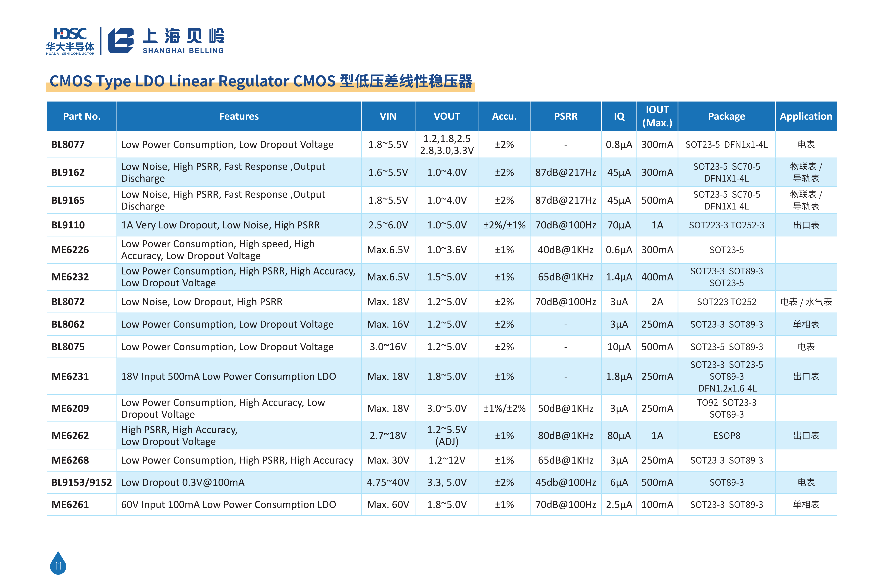The height and width of the screenshot is (588, 882).
Task: Click the CMOS Type LDO Linear Regulator heading
Action: tap(261, 81)
